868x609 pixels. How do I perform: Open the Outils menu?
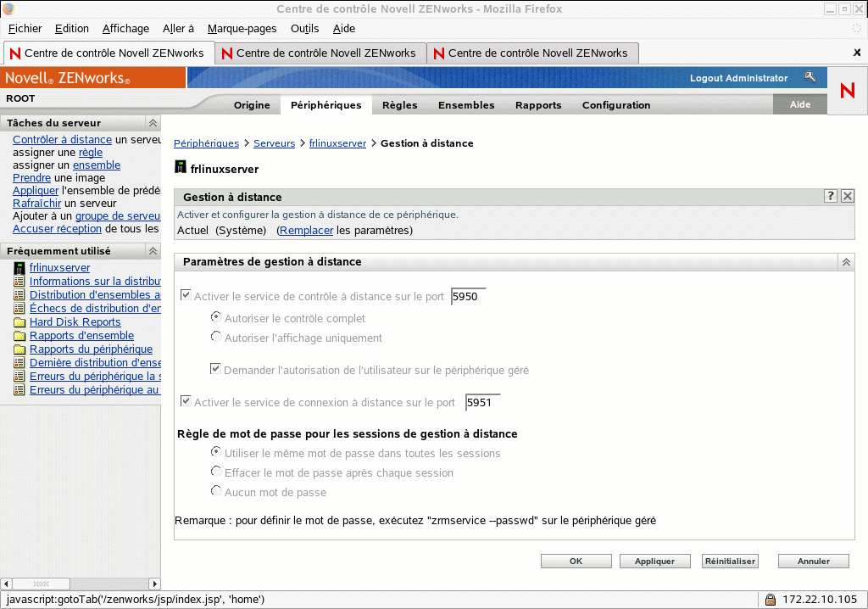305,28
